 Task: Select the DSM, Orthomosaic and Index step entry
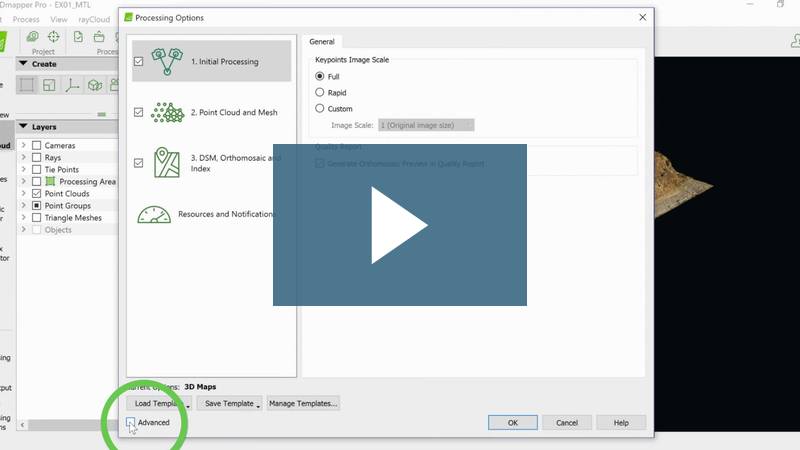[x=211, y=163]
